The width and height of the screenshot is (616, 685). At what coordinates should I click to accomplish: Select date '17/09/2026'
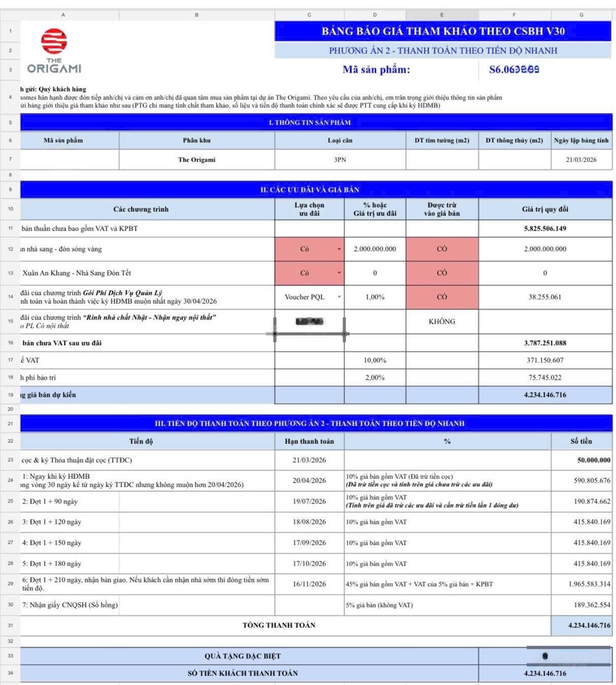[x=310, y=543]
